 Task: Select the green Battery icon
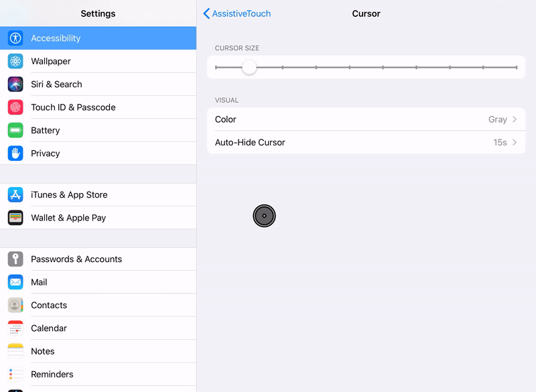(14, 130)
